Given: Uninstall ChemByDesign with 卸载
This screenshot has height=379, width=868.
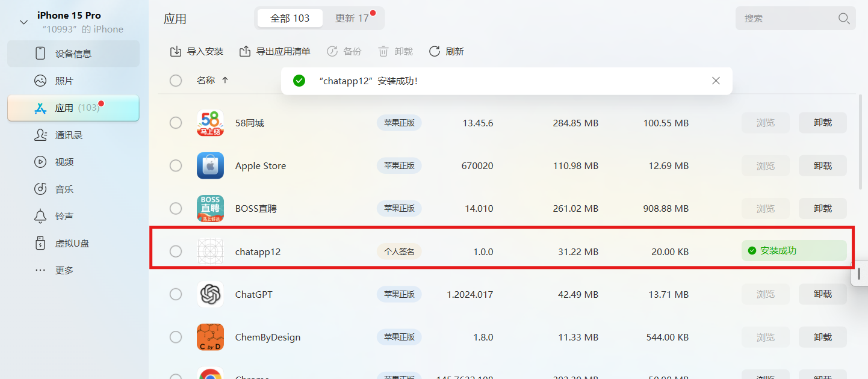Looking at the screenshot, I should 823,337.
